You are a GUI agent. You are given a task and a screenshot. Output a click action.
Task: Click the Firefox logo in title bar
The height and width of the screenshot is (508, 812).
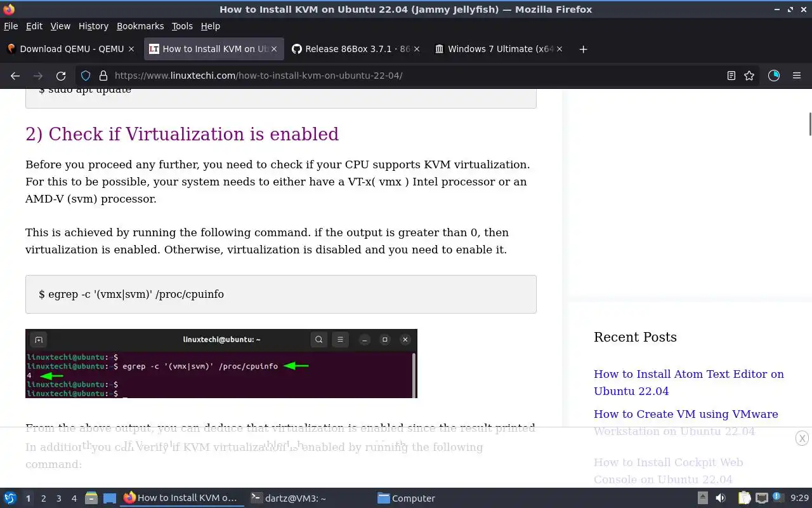pyautogui.click(x=9, y=10)
